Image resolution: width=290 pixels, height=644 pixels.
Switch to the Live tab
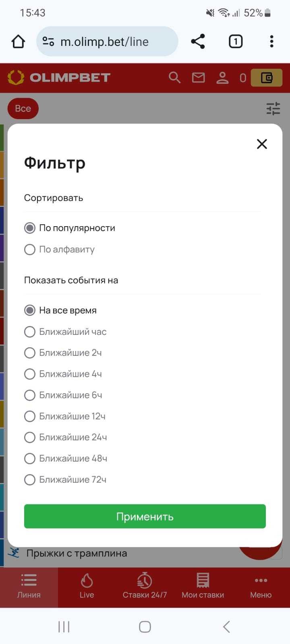click(87, 586)
